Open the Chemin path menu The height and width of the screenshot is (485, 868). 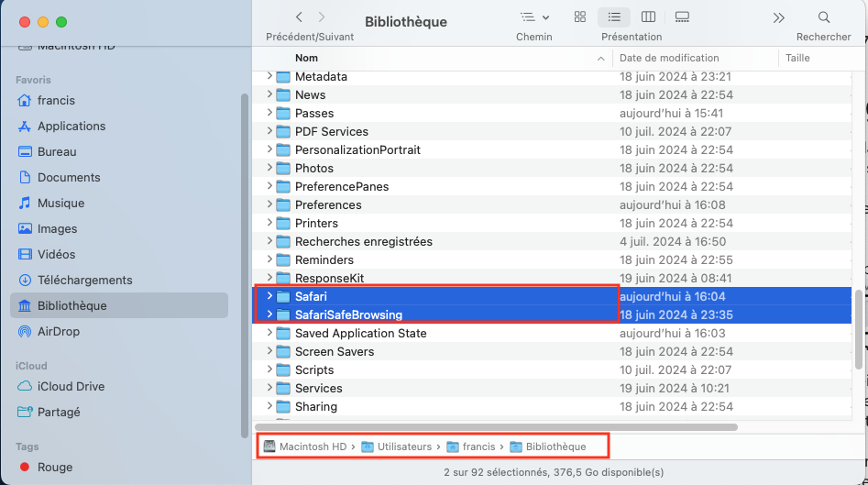tap(534, 17)
